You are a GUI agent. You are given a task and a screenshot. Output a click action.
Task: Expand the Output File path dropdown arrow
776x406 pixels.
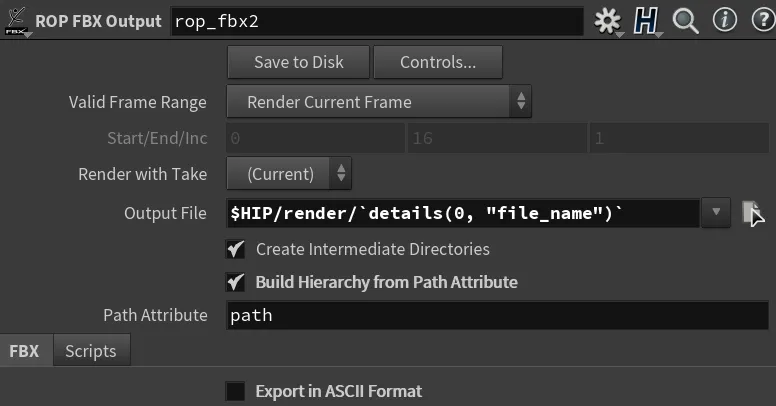(x=716, y=212)
